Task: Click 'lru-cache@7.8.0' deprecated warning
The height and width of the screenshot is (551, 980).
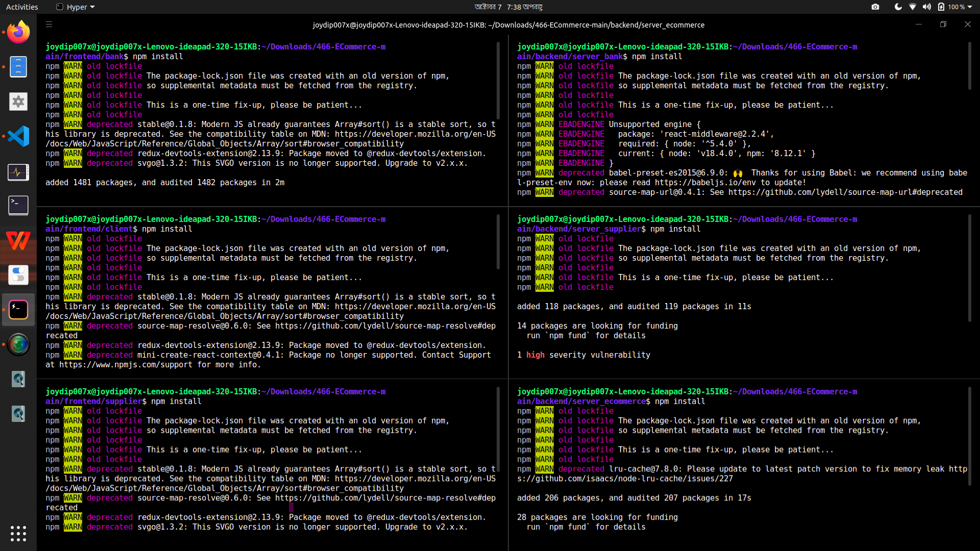Action: (742, 474)
